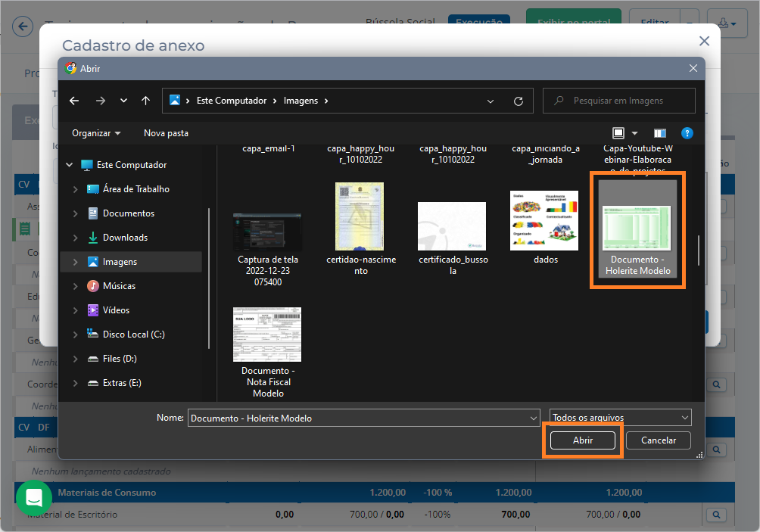Expand Documentos folder node

pos(75,213)
